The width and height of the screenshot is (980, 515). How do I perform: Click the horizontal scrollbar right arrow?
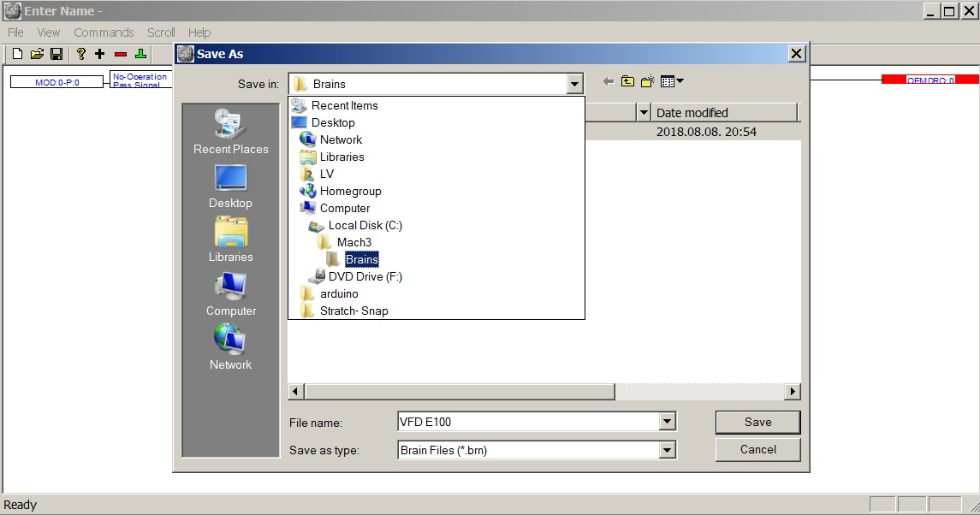tap(793, 391)
